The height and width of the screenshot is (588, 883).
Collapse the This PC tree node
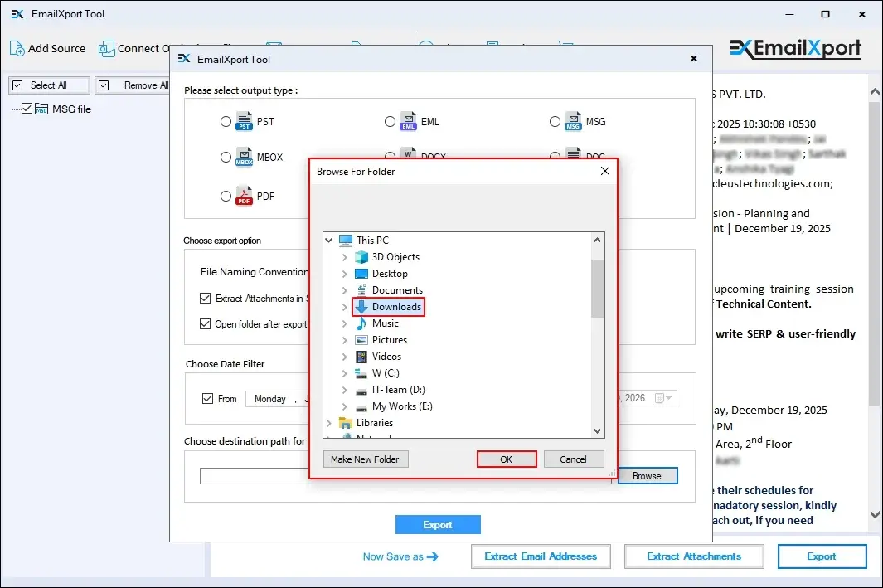pyautogui.click(x=329, y=241)
